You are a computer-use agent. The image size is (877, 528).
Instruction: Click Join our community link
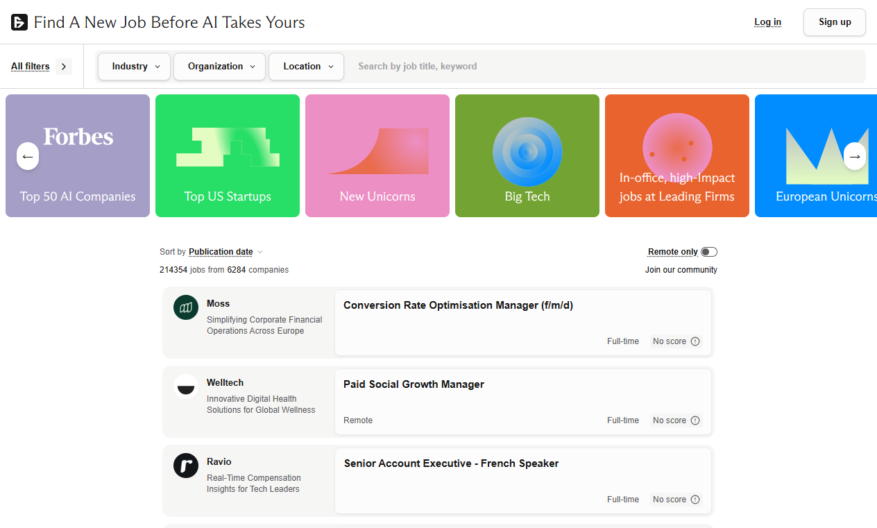681,270
